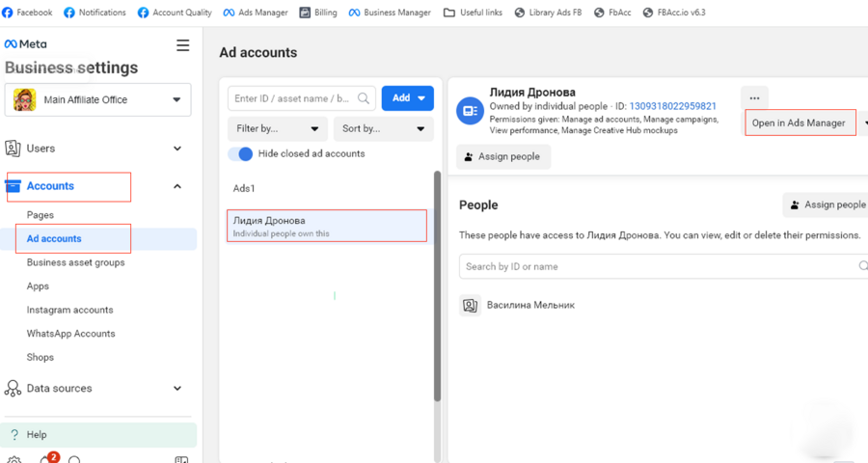Screen dimensions: 868x463
Task: Collapse the Accounts section chevron
Action: click(177, 186)
